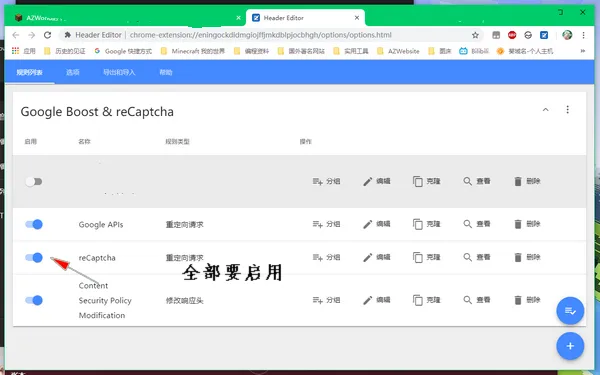This screenshot has height=375, width=600.
Task: Open Chrome's three-dot main menu
Action: [583, 35]
